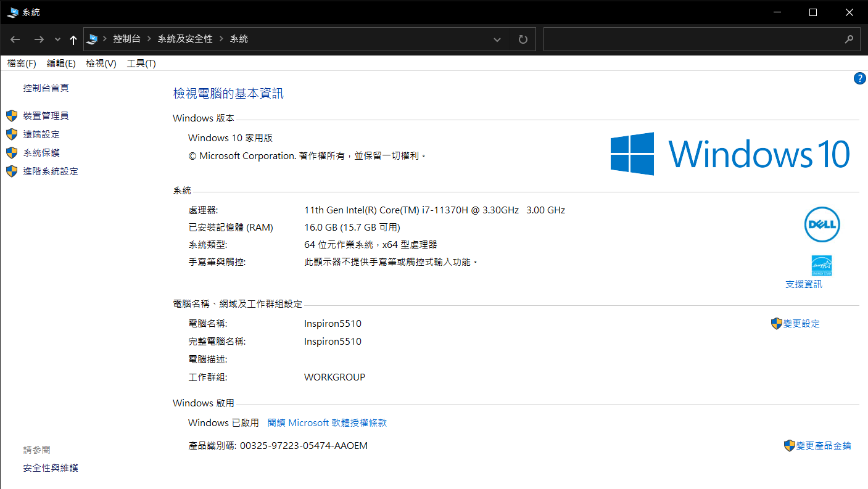
Task: Click the 此顯示器不提供手寫筆或觸控式輸入功能 text
Action: pos(392,262)
